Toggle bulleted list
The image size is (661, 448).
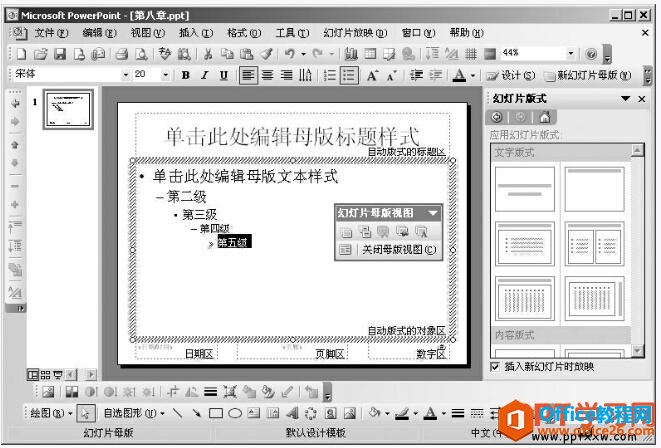point(349,75)
